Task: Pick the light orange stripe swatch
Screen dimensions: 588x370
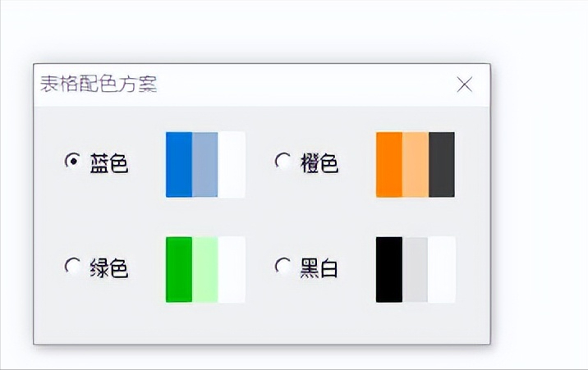Action: tap(416, 164)
